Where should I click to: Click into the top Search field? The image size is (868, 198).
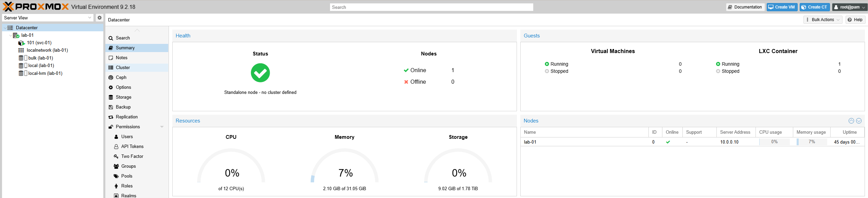click(x=431, y=7)
